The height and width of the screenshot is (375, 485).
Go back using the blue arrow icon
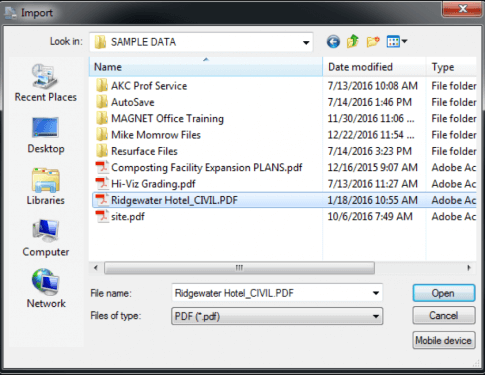coord(333,42)
